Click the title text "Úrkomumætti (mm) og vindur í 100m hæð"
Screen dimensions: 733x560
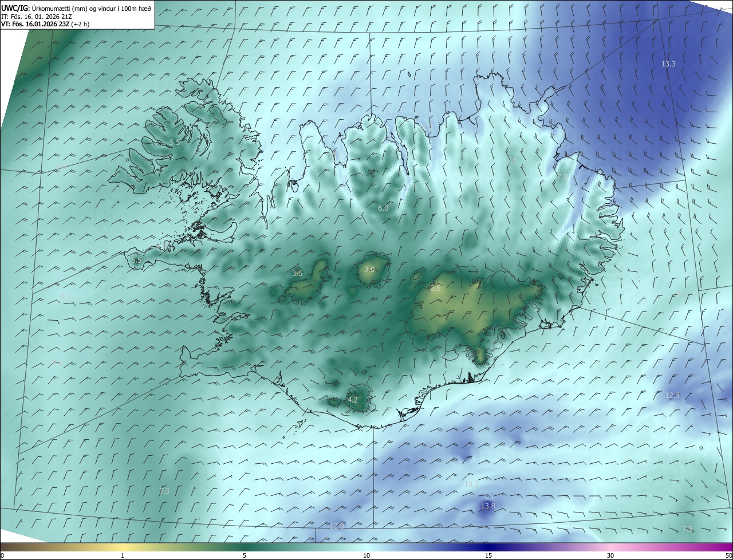coord(92,8)
